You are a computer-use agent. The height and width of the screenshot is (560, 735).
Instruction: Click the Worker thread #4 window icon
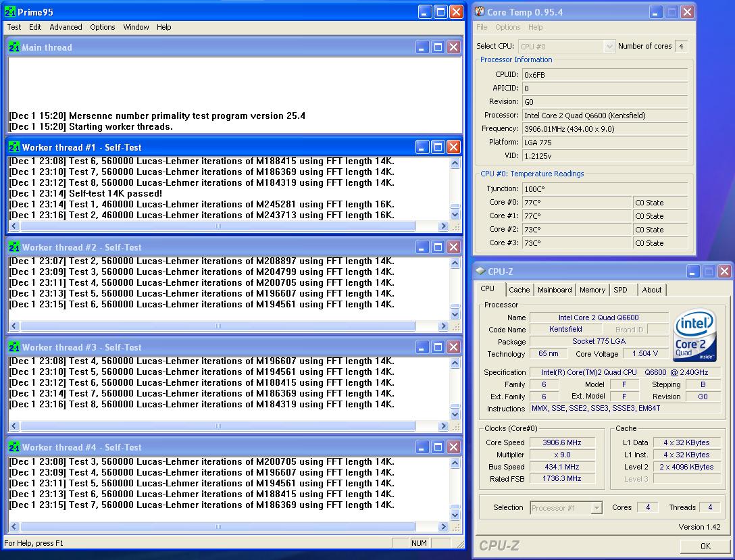click(14, 447)
